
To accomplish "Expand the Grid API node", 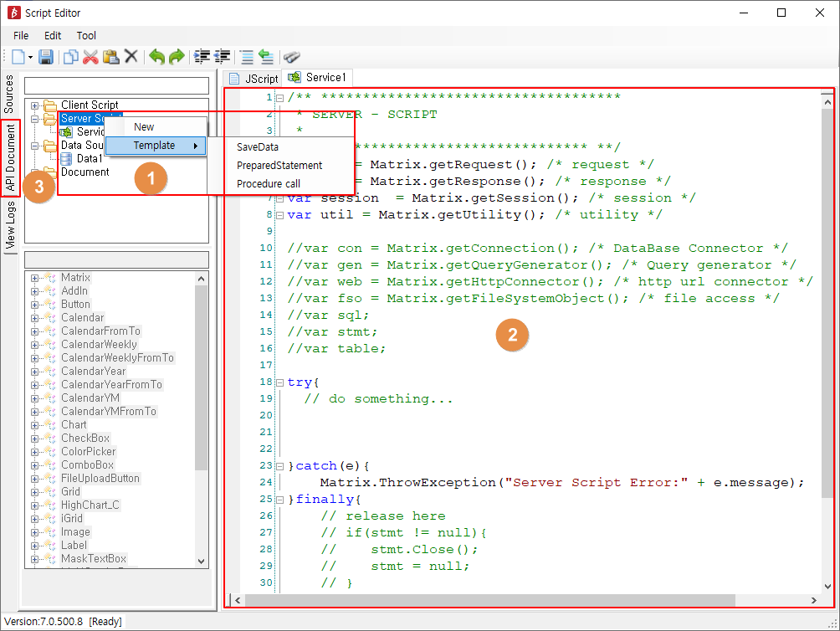I will (x=34, y=492).
